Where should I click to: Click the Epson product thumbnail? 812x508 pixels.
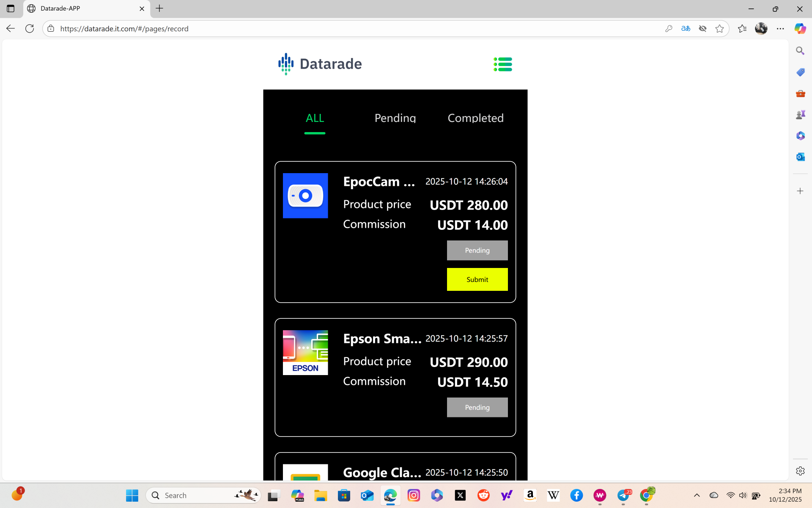click(x=305, y=353)
